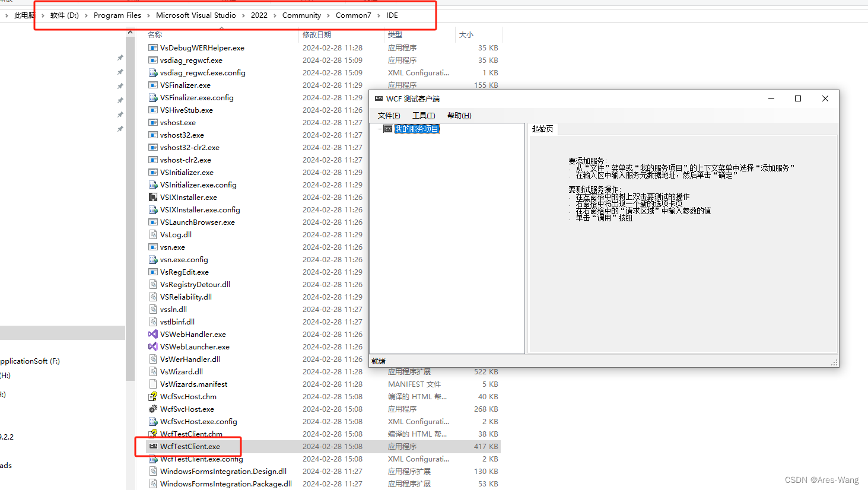Select WindowsFormsIntegration.Package.dll file name

pyautogui.click(x=225, y=483)
